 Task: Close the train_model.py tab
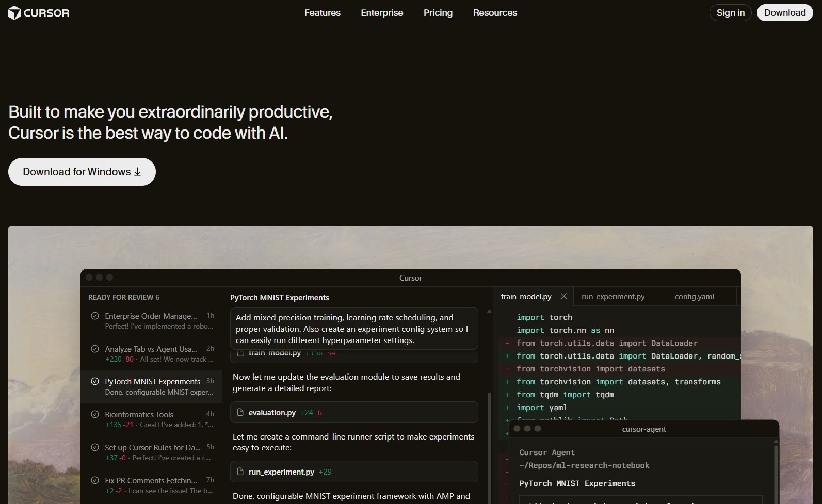click(x=563, y=296)
